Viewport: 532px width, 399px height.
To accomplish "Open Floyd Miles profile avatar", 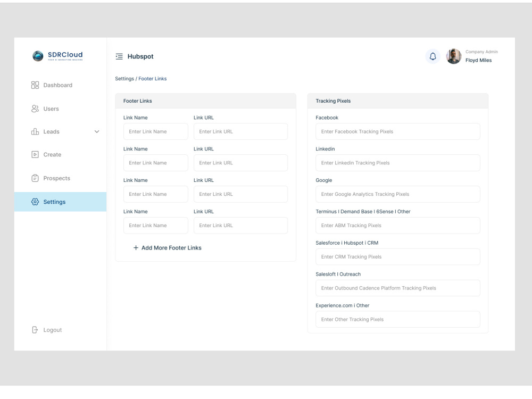I will [454, 56].
